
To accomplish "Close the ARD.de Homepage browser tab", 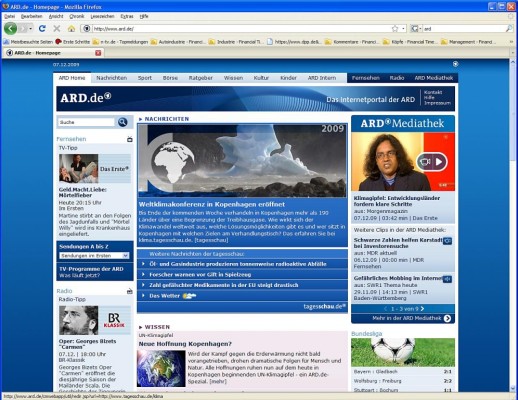I will (x=98, y=53).
